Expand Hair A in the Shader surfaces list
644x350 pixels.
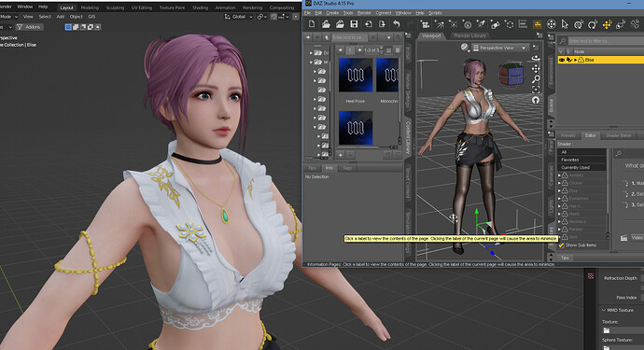point(559,206)
